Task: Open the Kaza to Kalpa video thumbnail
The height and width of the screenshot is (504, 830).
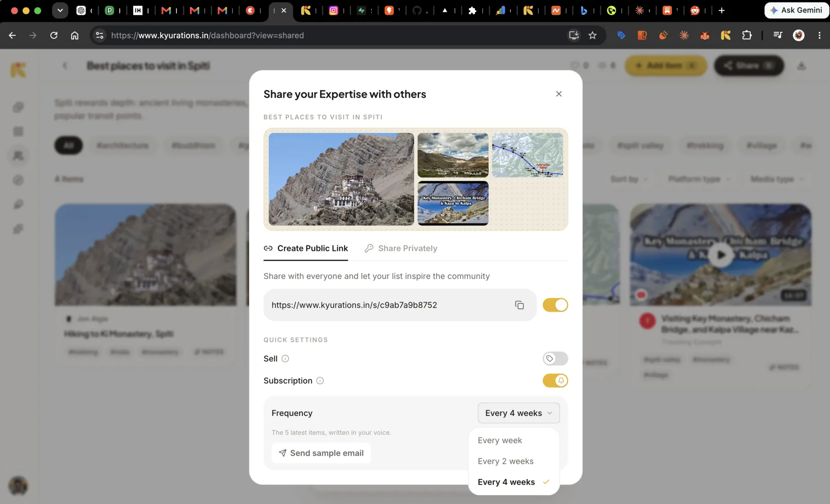Action: (453, 203)
